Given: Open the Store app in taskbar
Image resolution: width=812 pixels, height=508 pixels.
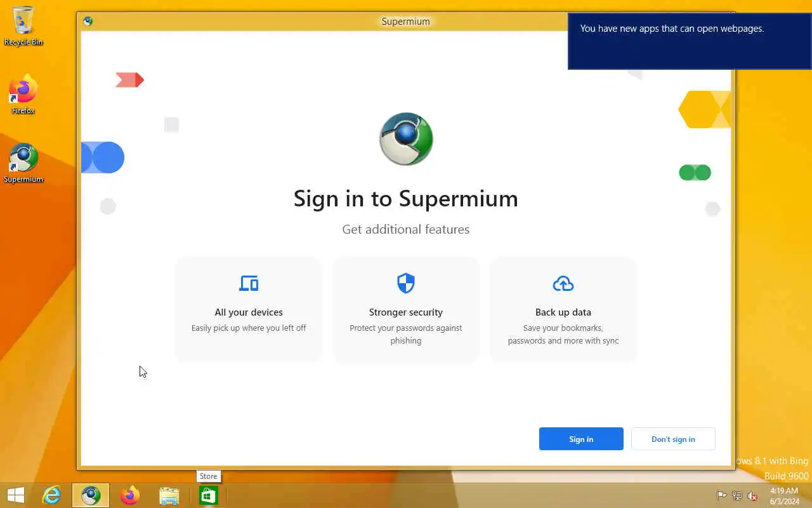Looking at the screenshot, I should pos(209,495).
